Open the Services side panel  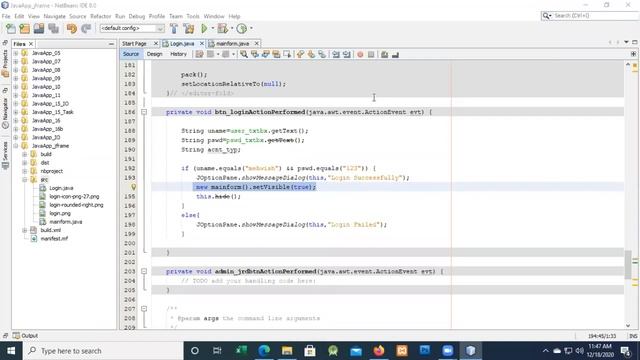(x=5, y=155)
